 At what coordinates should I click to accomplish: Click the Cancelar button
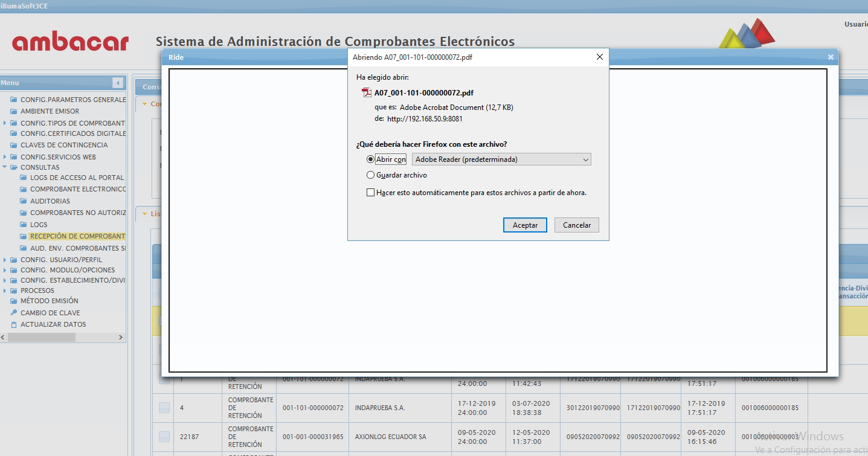tap(576, 225)
